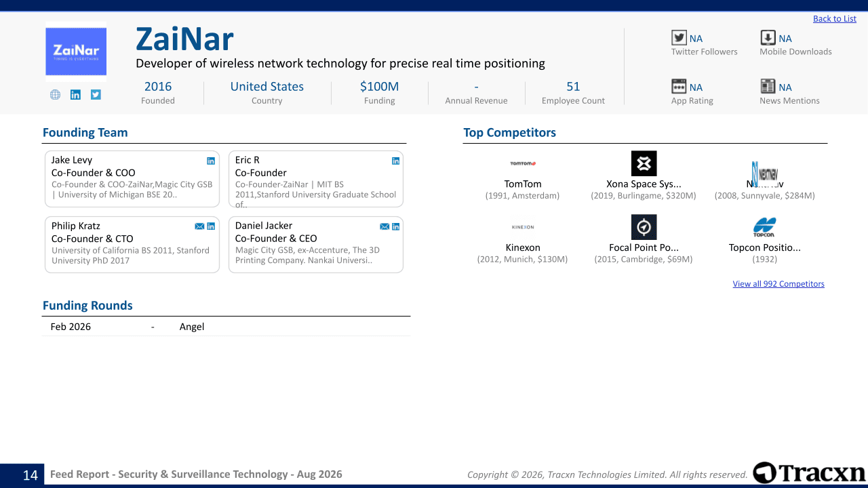
Task: Click the 51 employee count value
Action: (574, 86)
